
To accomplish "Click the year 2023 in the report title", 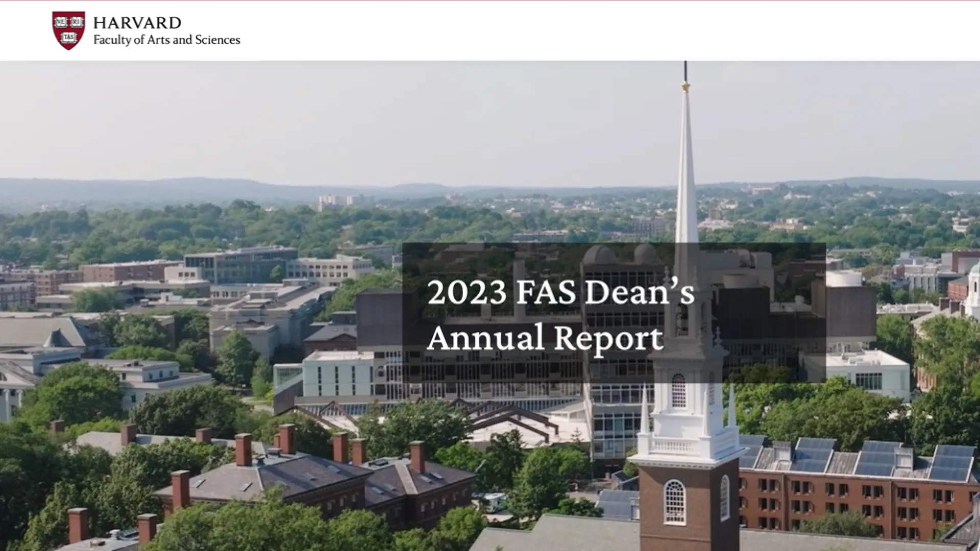I will coord(467,293).
